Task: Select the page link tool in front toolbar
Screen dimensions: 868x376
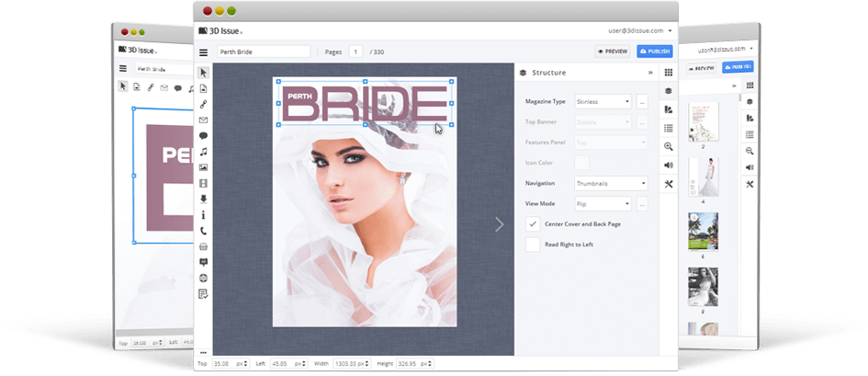Action: tap(204, 88)
